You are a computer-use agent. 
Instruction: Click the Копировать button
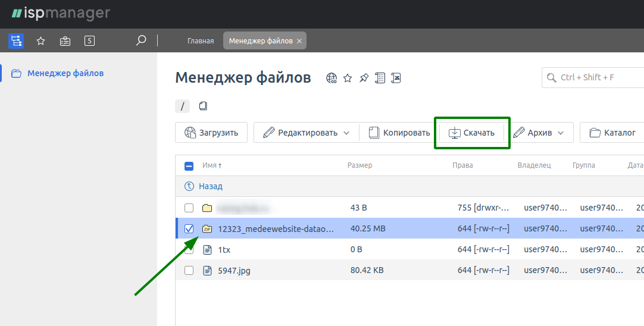pos(399,133)
